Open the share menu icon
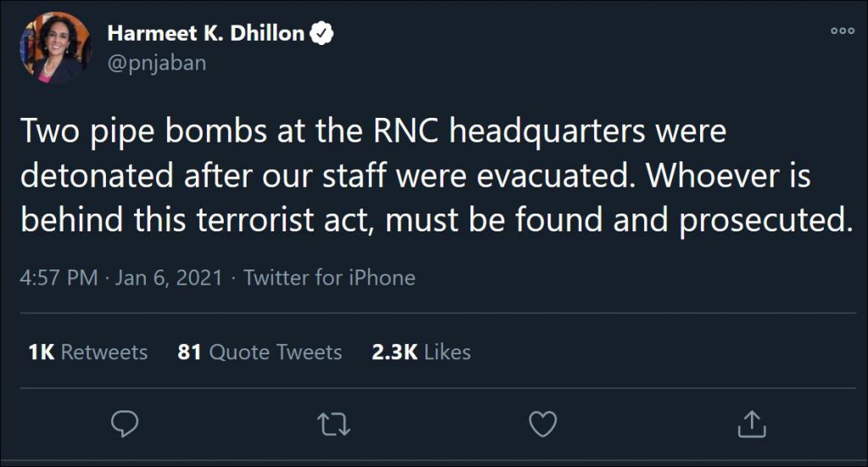868x467 pixels. point(750,424)
